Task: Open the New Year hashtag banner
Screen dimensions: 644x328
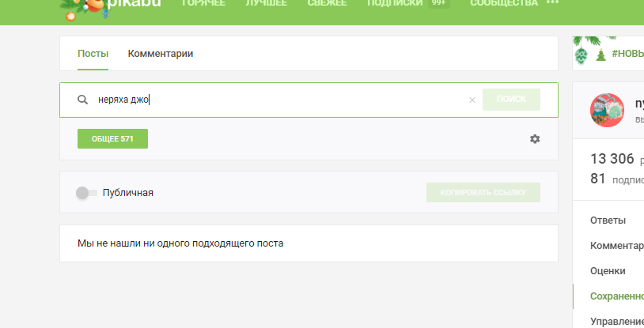Action: point(608,54)
